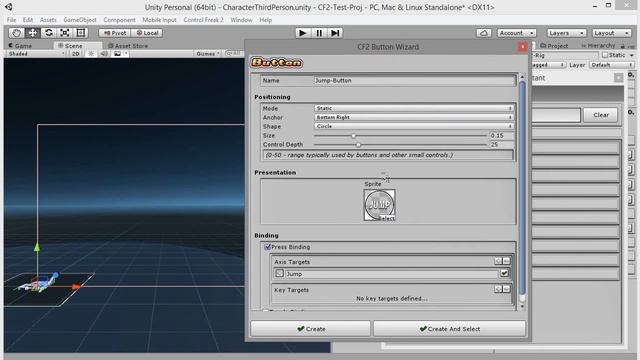The width and height of the screenshot is (640, 360).
Task: Switch to the Hierarchy tab
Action: click(598, 46)
